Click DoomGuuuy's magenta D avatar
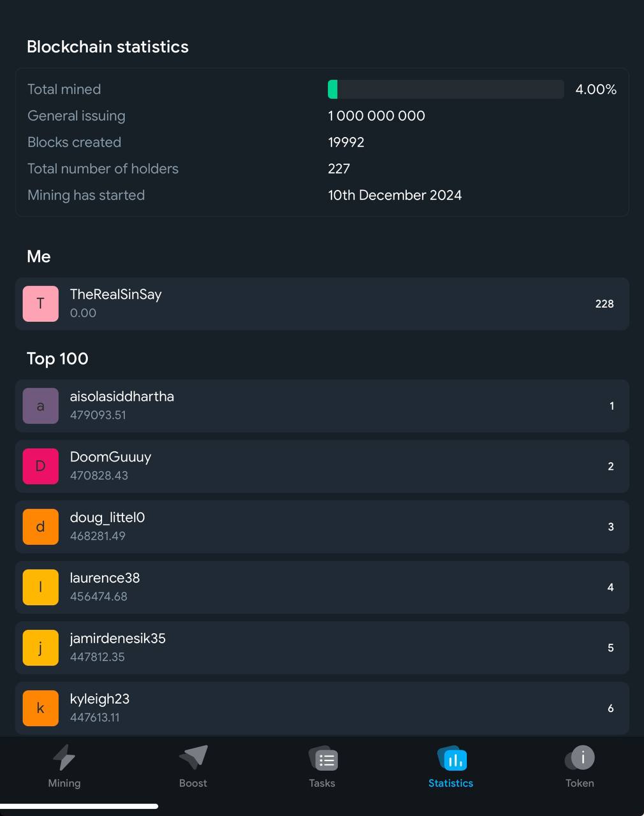Image resolution: width=644 pixels, height=816 pixels. click(41, 467)
